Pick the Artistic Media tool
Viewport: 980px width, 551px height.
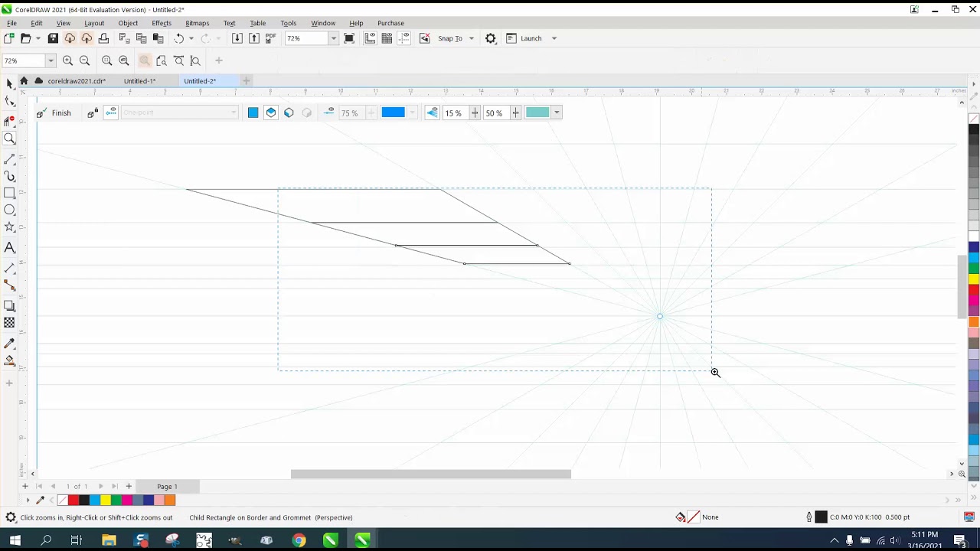pos(9,176)
